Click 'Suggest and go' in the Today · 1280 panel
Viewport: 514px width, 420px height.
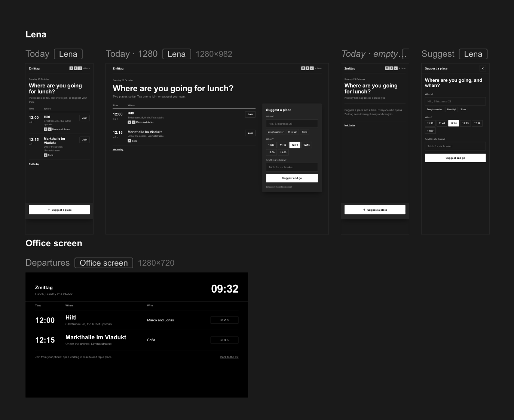[292, 178]
